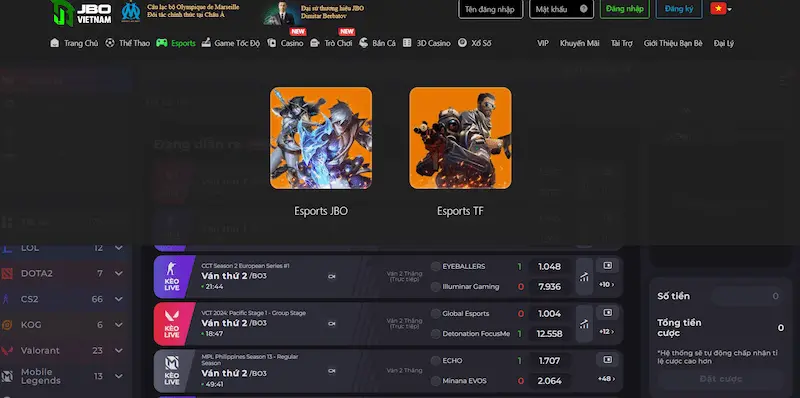Open the Vietnam flag language selector

[721, 9]
